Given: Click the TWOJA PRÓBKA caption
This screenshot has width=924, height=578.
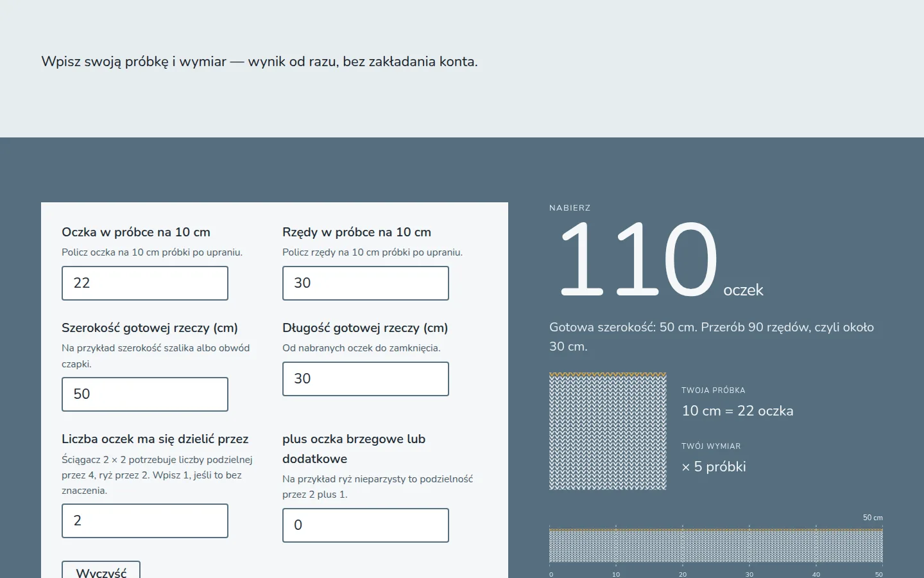Looking at the screenshot, I should [x=714, y=390].
